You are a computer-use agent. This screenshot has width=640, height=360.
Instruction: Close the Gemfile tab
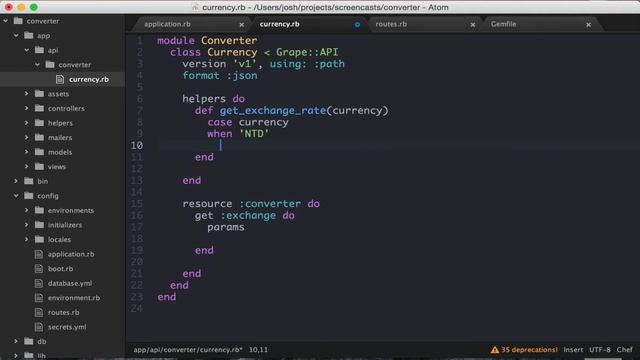pyautogui.click(x=589, y=25)
